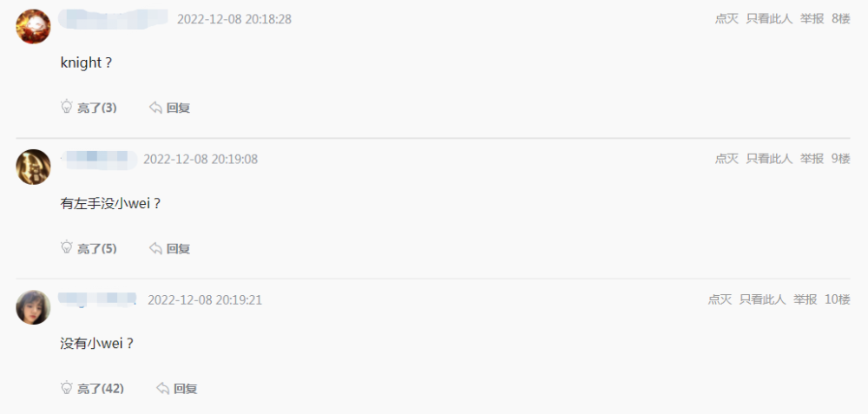Viewport: 868px width, 414px height.
Task: Click 点灭 on the 8楼 comment
Action: pyautogui.click(x=727, y=19)
